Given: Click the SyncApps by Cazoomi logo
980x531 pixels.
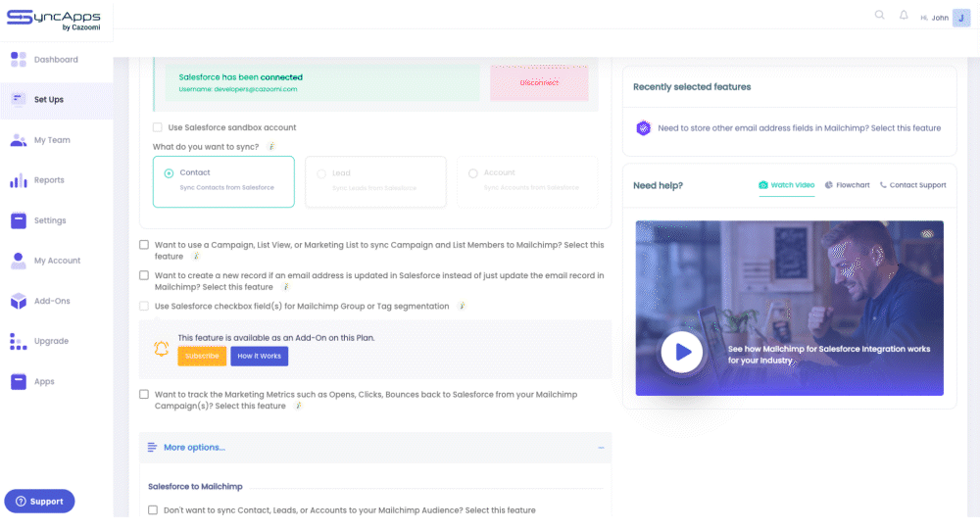Looking at the screenshot, I should click(x=54, y=20).
